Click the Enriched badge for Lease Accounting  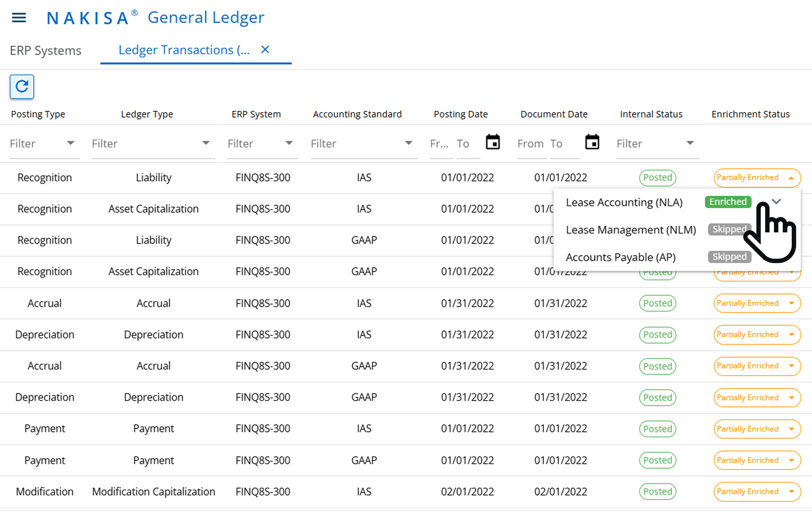coord(728,202)
